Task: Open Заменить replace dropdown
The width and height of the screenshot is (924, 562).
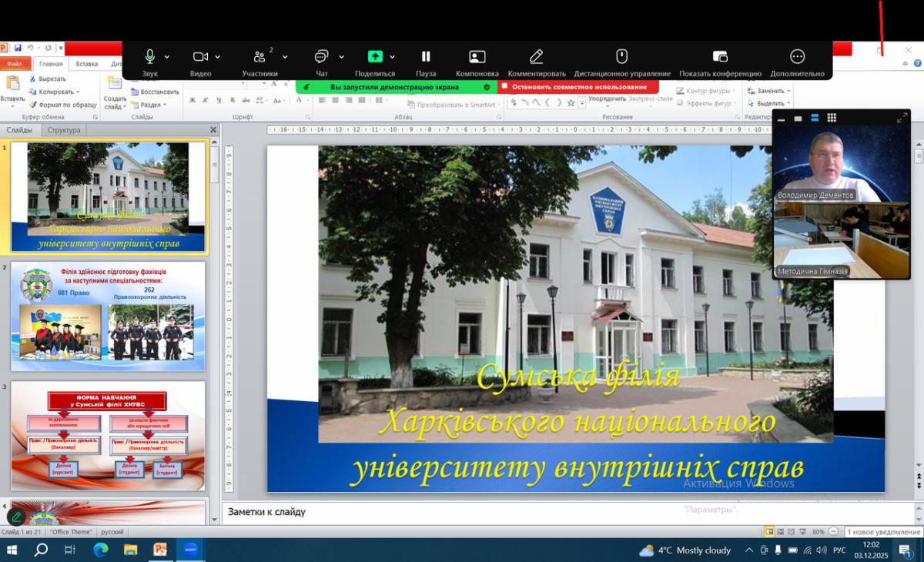Action: 769,91
